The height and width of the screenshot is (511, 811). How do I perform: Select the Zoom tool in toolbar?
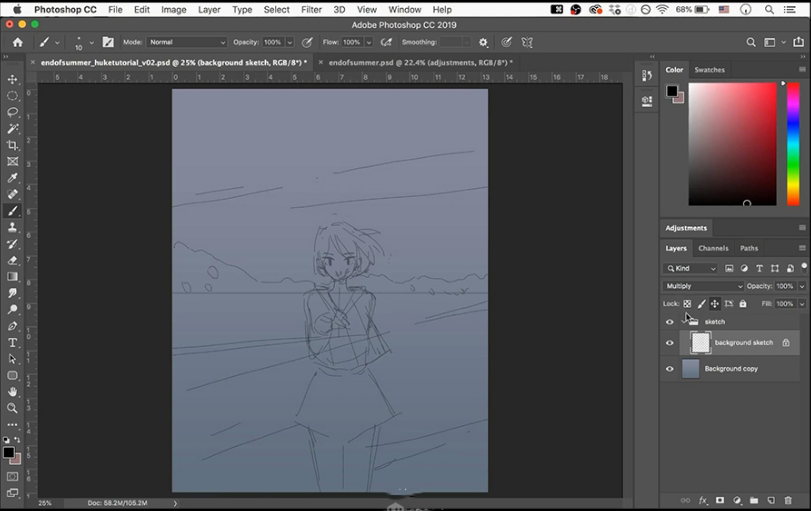point(13,408)
